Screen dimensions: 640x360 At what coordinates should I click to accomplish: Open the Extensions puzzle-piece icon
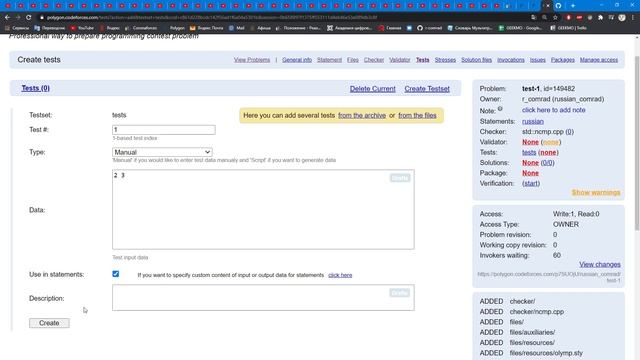(600, 18)
